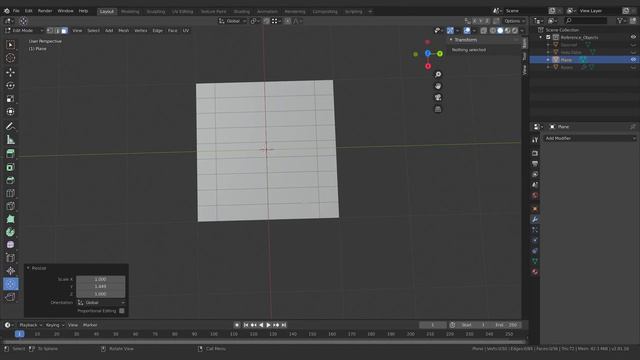Open the Edit Mode dropdown
The height and width of the screenshot is (360, 640).
(x=24, y=30)
